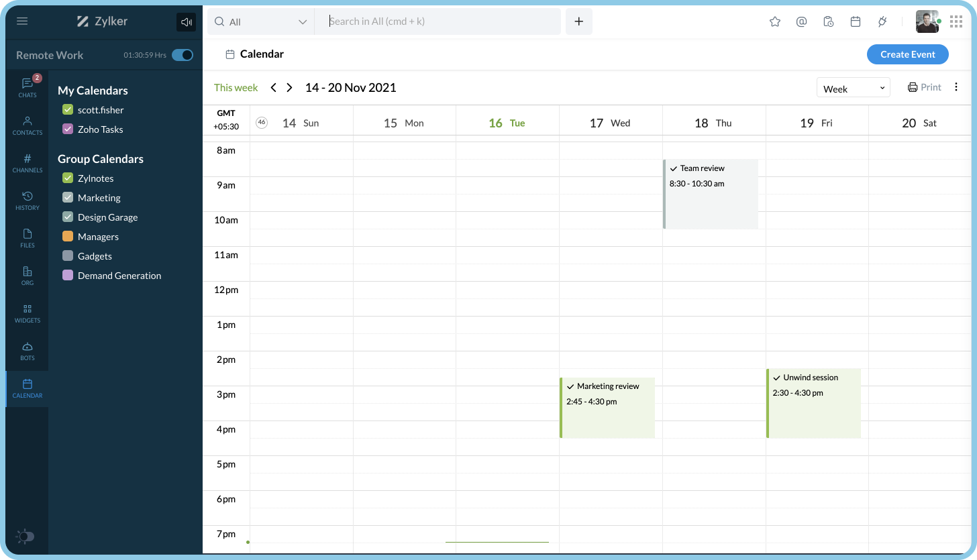The image size is (977, 560).
Task: Open Bots in sidebar
Action: pos(28,351)
